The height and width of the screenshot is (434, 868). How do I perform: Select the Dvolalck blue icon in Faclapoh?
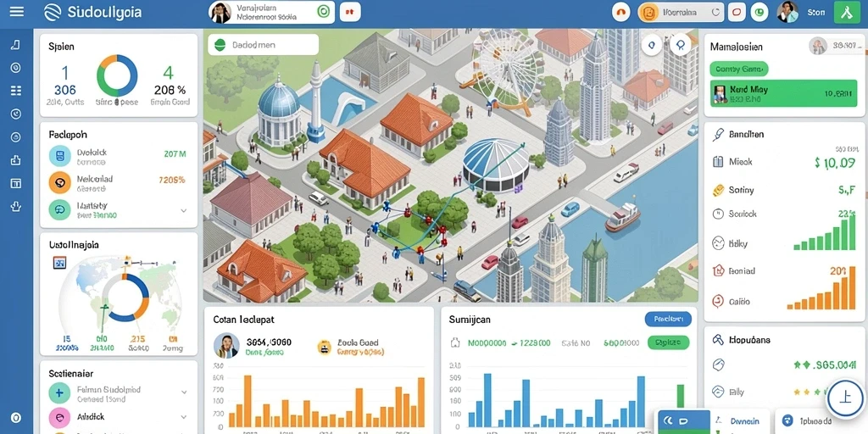(60, 156)
